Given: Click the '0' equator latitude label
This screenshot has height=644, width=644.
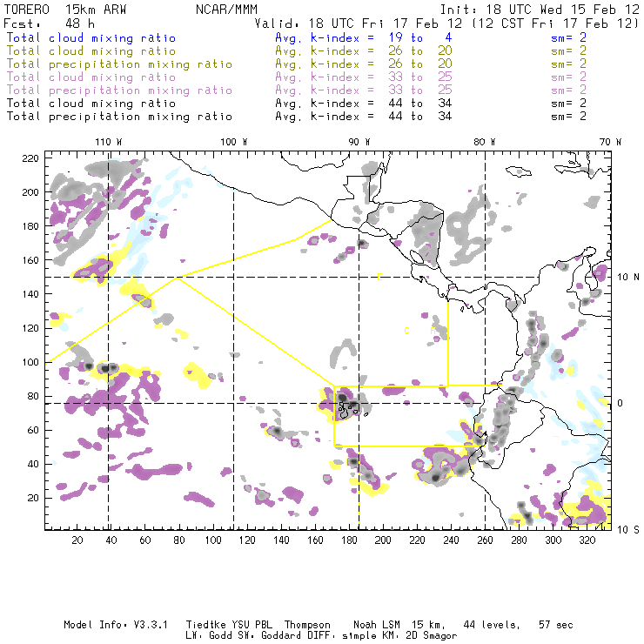Looking at the screenshot, I should click(621, 403).
